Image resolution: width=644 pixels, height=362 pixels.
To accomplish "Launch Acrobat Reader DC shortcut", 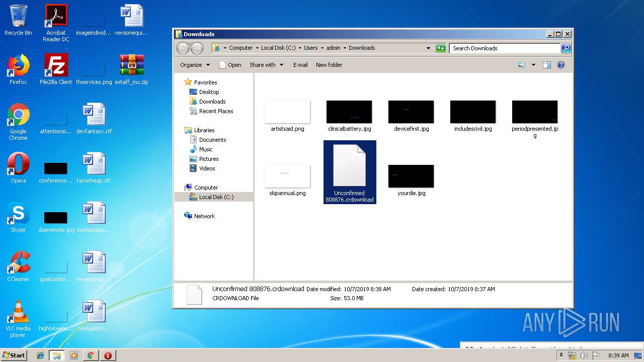I will point(56,23).
